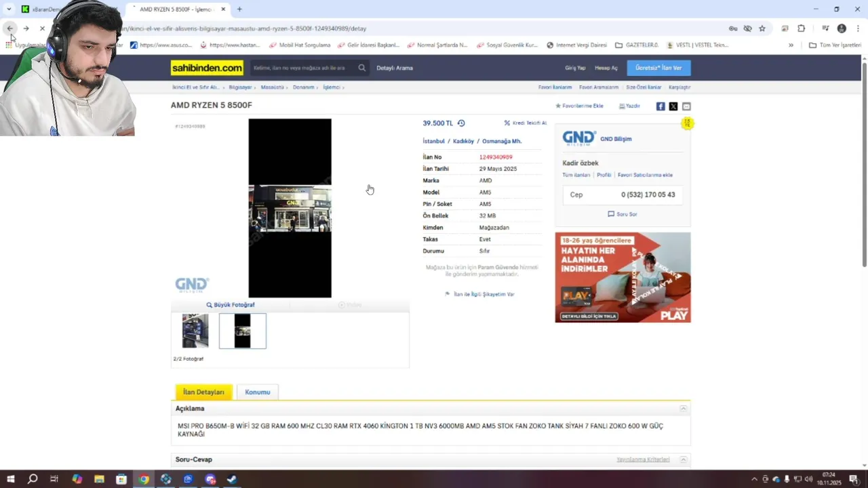868x488 pixels.
Task: Click the student discount PLAY ad banner
Action: (623, 277)
